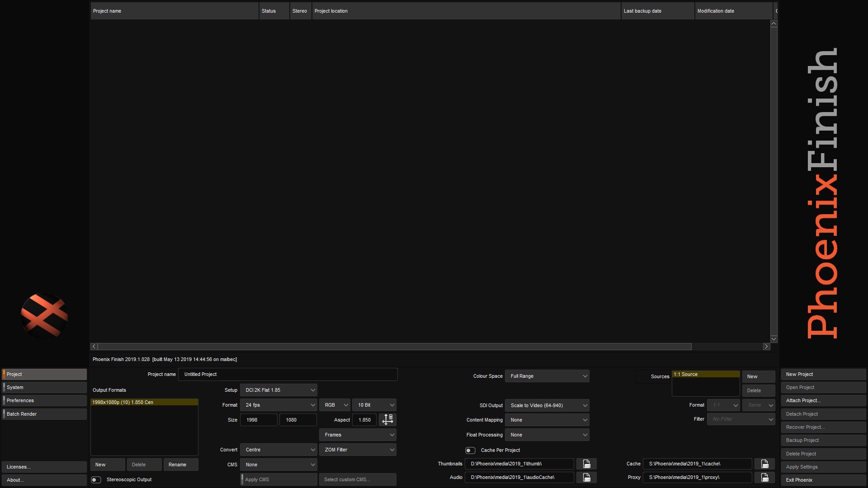Open the Setup DCI 2K Flat dropdown
The image size is (868, 488).
pos(278,390)
